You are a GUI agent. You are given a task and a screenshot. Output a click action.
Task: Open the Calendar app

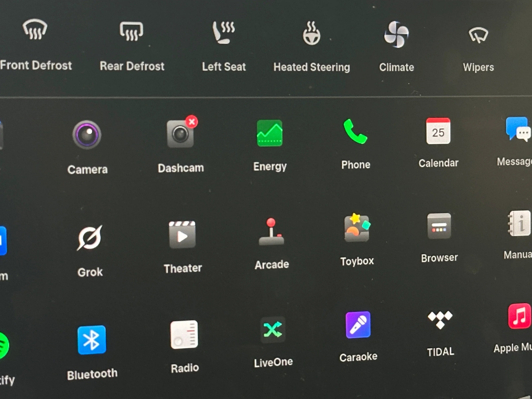pyautogui.click(x=438, y=131)
